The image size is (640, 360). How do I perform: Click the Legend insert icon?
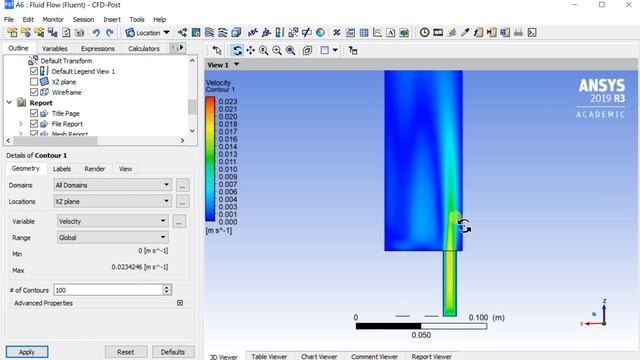[280, 33]
